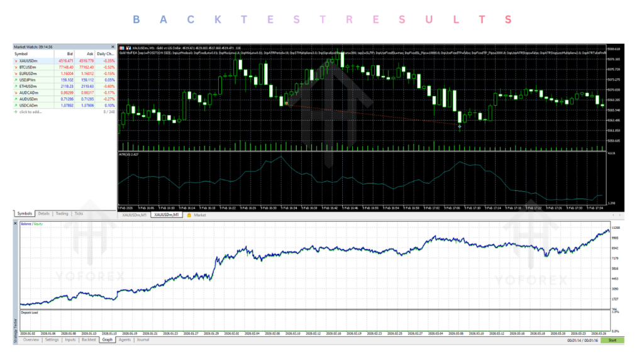The width and height of the screenshot is (644, 362).
Task: Click the 8 / 348 symbol count
Action: (x=109, y=112)
